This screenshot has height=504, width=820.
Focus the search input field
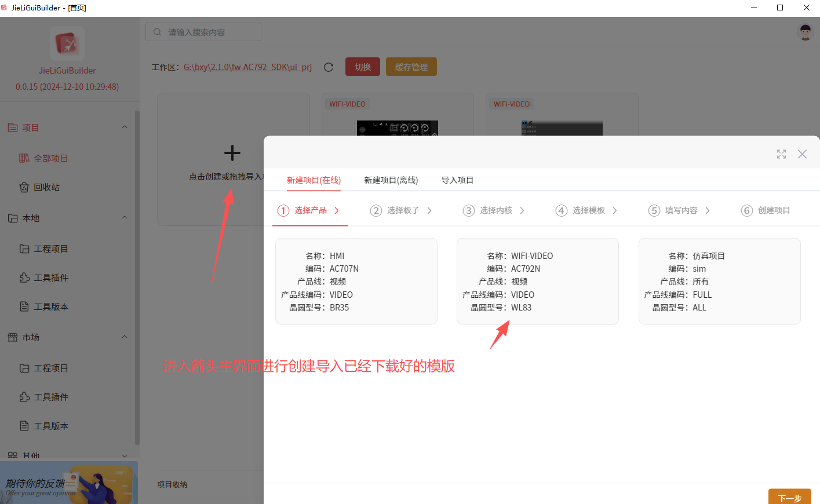click(x=203, y=32)
